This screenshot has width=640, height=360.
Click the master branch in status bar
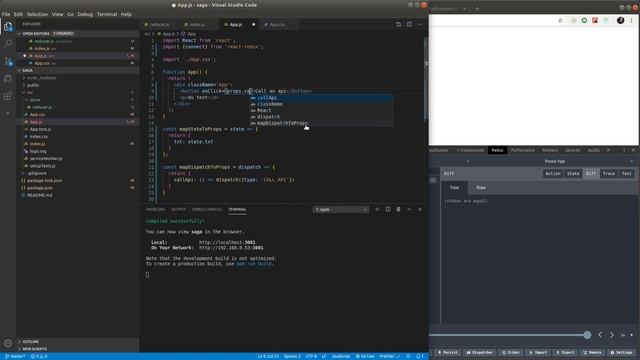pyautogui.click(x=15, y=356)
